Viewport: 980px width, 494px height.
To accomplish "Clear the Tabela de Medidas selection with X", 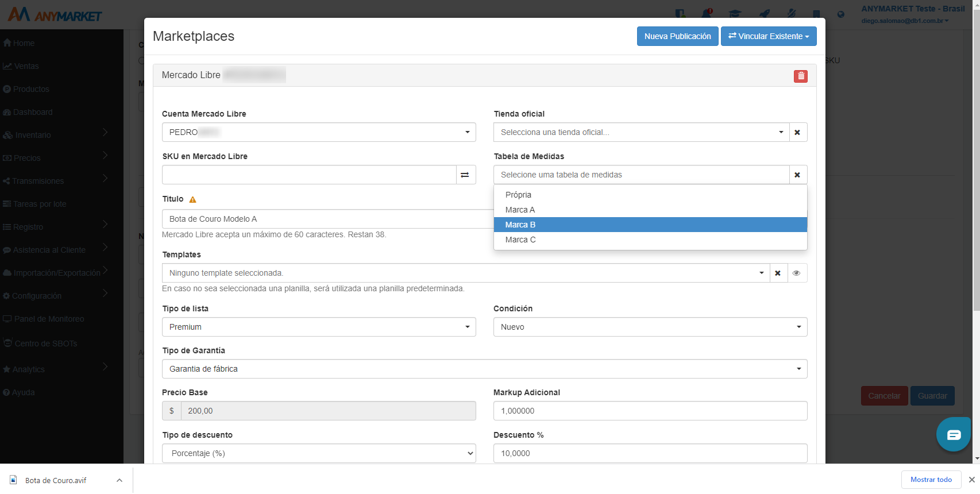I will point(797,175).
